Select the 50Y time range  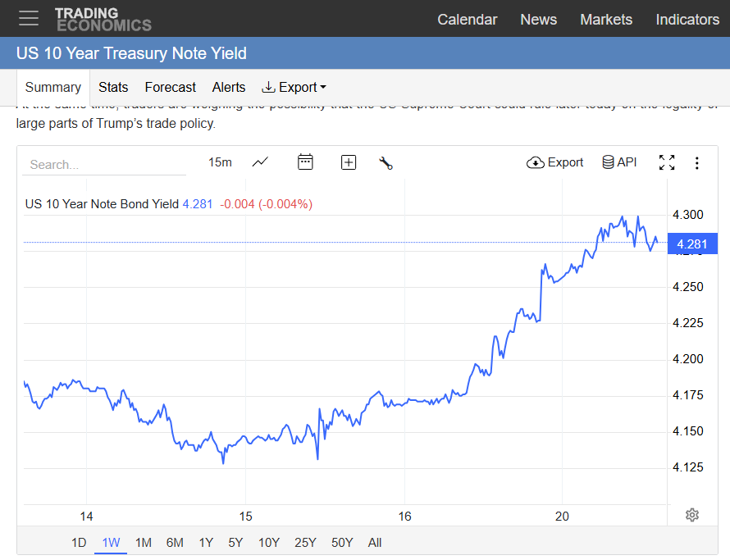pos(342,543)
